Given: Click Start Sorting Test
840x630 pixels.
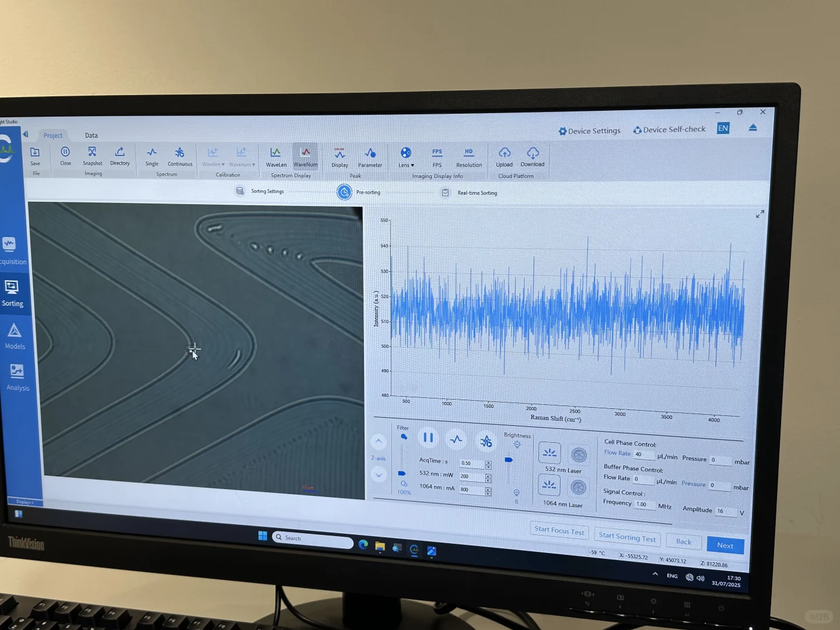Looking at the screenshot, I should (627, 537).
